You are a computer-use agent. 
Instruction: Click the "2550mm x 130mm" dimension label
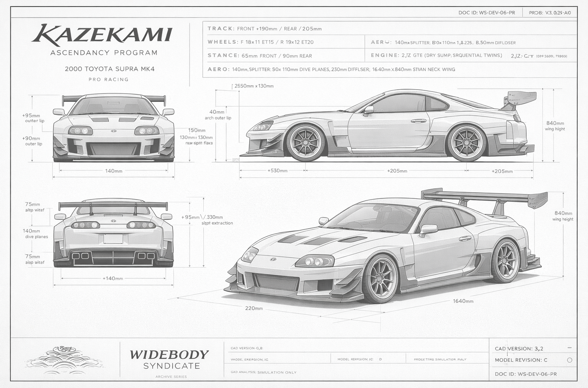[x=254, y=86]
